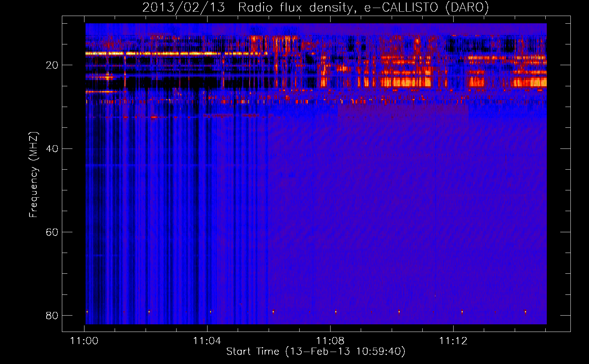This screenshot has width=589, height=364.
Task: Click the 11:00 time axis label
Action: click(84, 341)
